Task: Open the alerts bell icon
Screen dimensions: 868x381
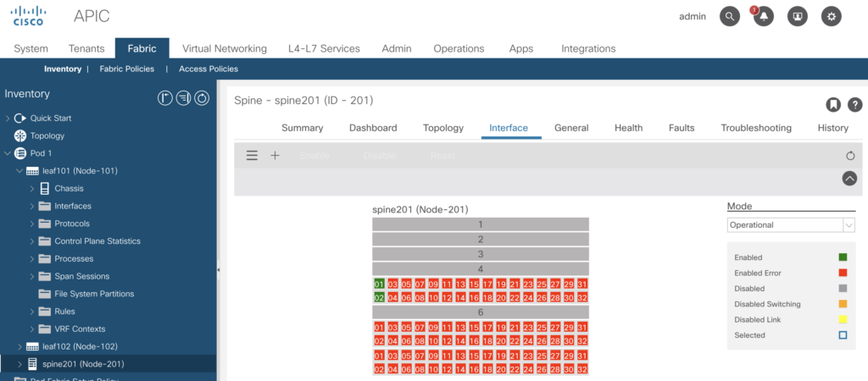Action: (x=764, y=17)
